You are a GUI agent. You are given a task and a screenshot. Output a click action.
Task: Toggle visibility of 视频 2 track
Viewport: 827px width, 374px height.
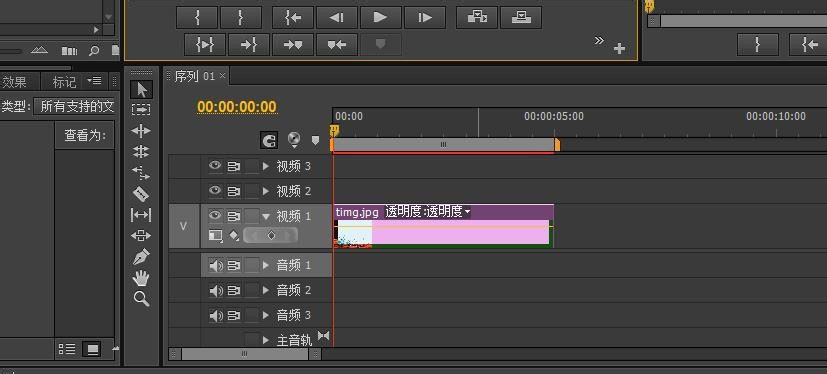click(215, 190)
